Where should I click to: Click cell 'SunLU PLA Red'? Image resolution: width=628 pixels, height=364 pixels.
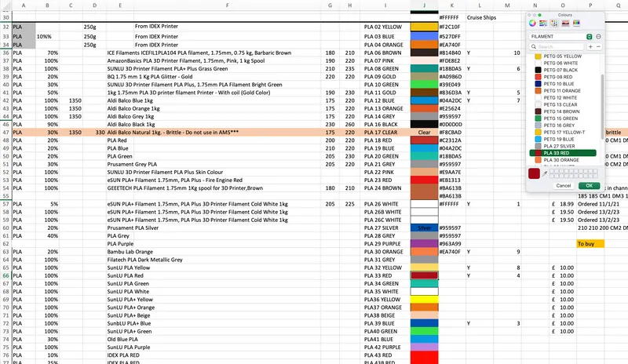(x=125, y=275)
